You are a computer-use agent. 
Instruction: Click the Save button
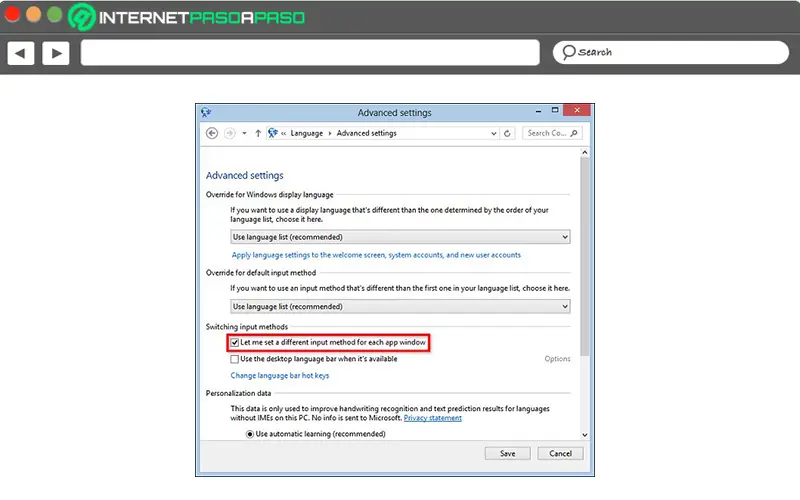coord(508,454)
